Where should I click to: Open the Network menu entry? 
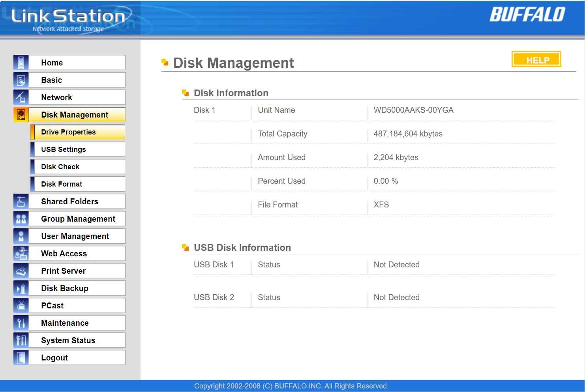point(77,97)
